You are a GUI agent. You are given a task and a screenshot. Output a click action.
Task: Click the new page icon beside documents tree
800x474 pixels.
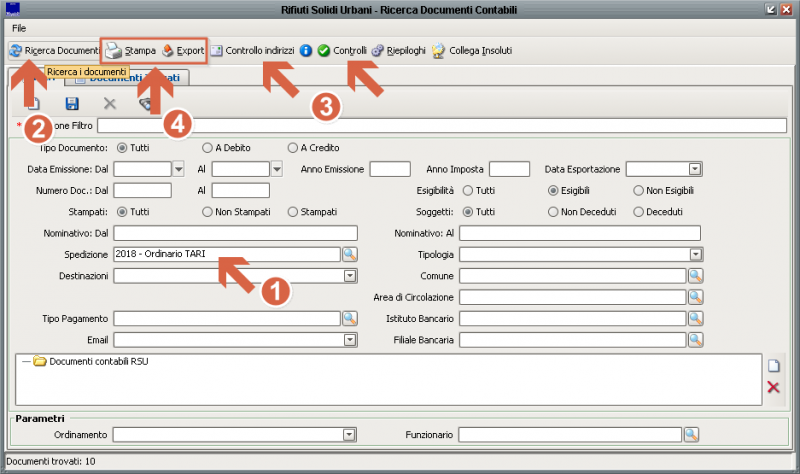click(x=772, y=366)
